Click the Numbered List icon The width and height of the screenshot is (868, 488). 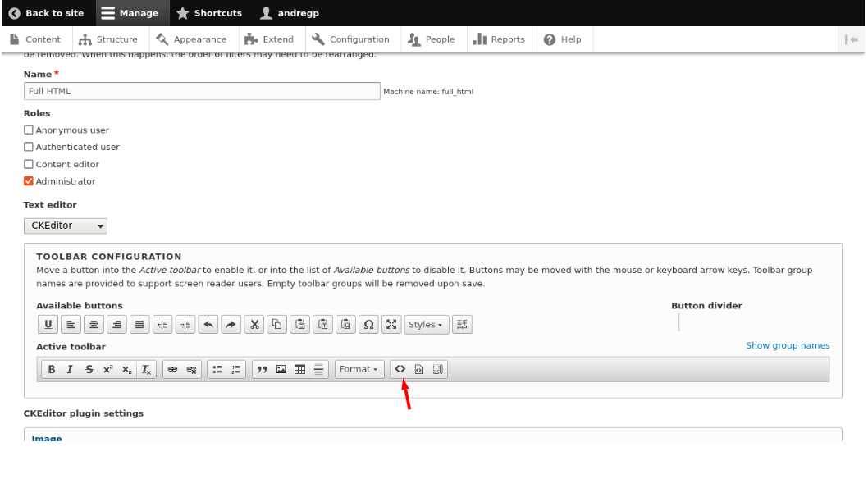coord(236,369)
